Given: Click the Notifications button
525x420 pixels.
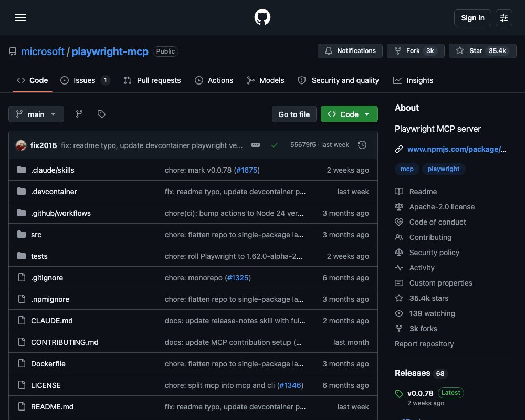Looking at the screenshot, I should click(350, 51).
